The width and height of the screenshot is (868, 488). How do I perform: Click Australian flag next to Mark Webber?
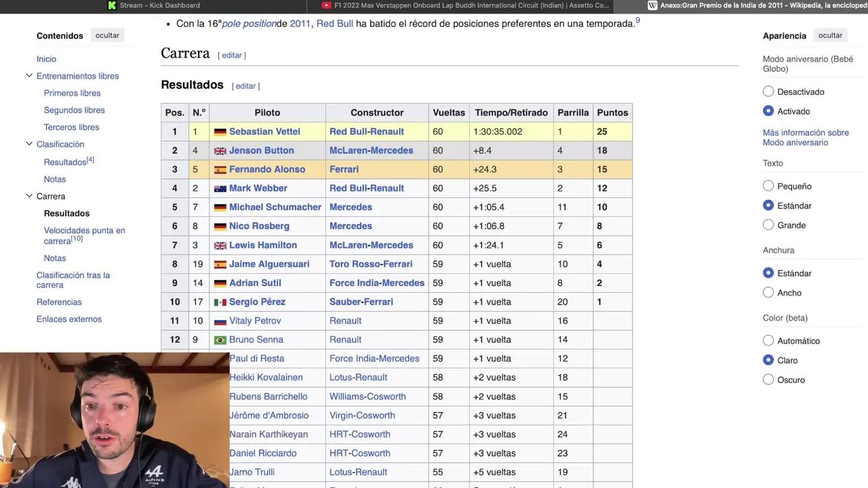220,189
